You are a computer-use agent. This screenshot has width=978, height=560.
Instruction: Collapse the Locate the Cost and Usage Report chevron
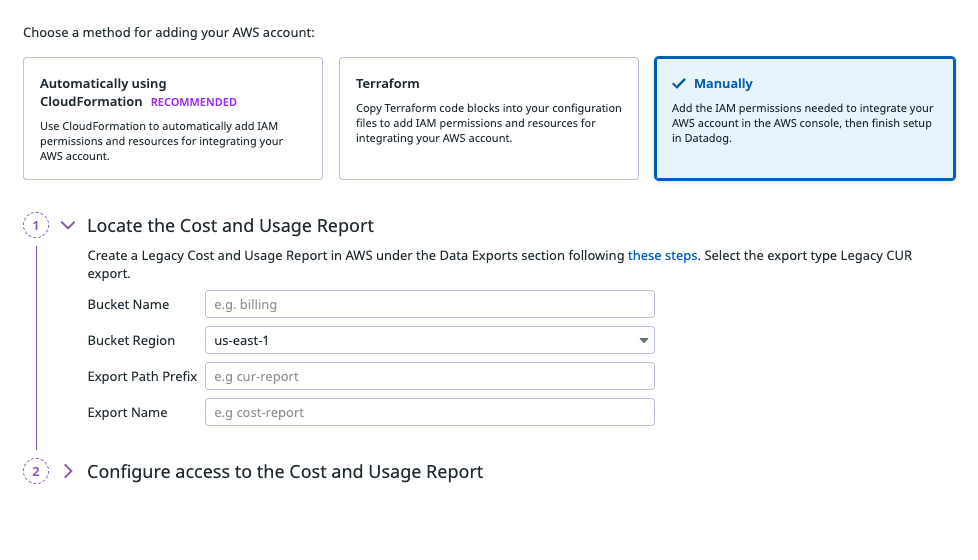coord(68,226)
